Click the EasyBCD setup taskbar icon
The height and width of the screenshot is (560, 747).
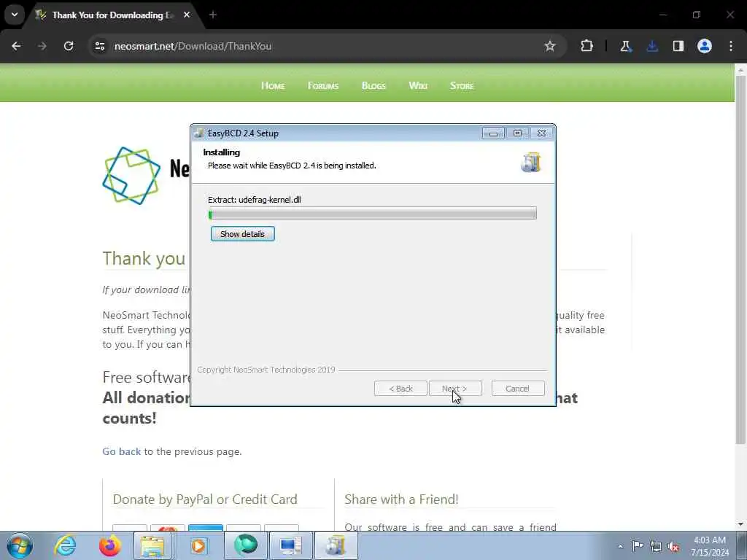(x=336, y=545)
